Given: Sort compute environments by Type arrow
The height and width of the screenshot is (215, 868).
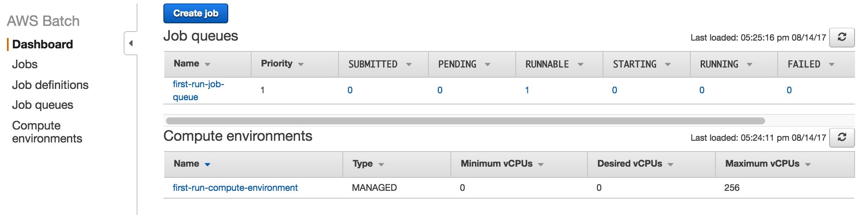Looking at the screenshot, I should [x=381, y=164].
